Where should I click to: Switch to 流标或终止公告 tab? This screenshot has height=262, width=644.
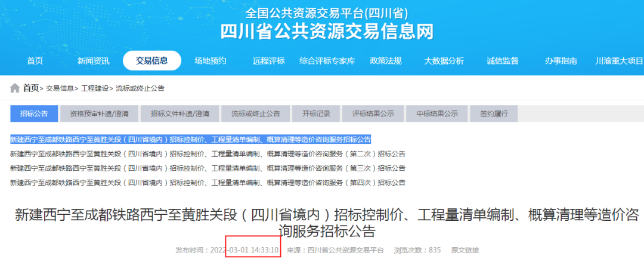(x=255, y=114)
